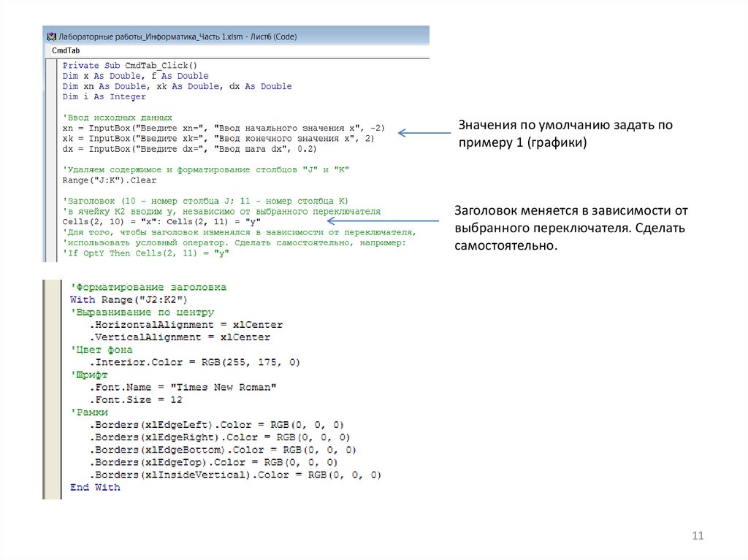Click the line '.Font.Name = "Times New Roman"'
Viewport: 748px width, 560px height.
click(x=183, y=387)
